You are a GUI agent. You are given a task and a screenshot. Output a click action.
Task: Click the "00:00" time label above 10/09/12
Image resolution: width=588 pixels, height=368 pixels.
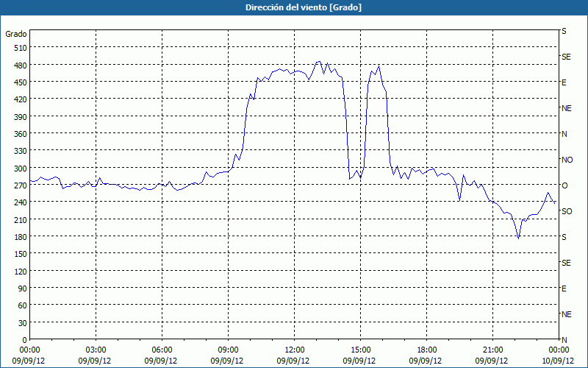(x=559, y=350)
